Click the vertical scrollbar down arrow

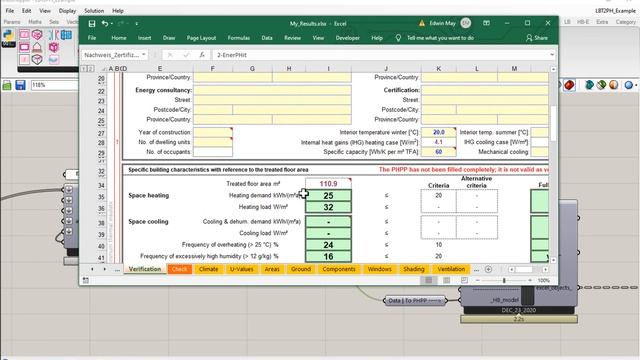(x=553, y=260)
